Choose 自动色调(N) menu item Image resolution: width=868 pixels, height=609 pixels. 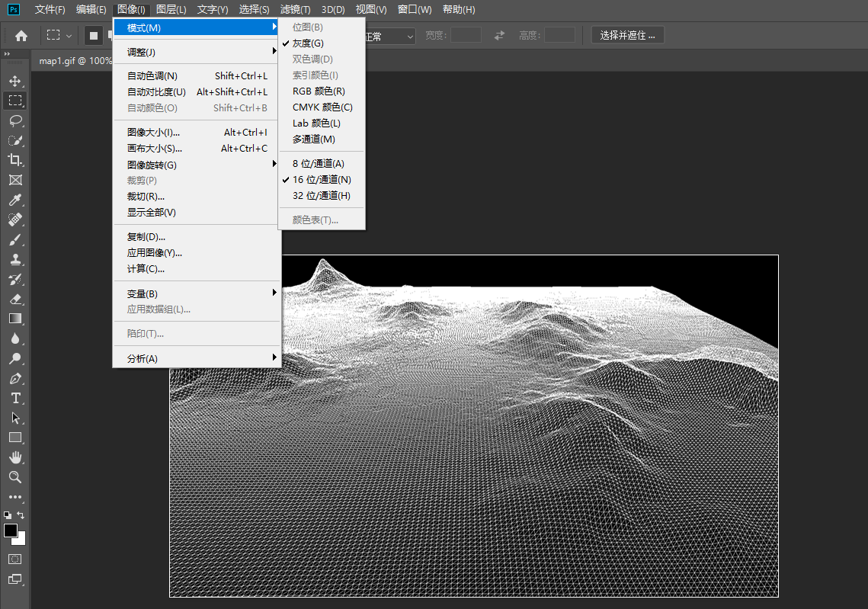point(197,76)
